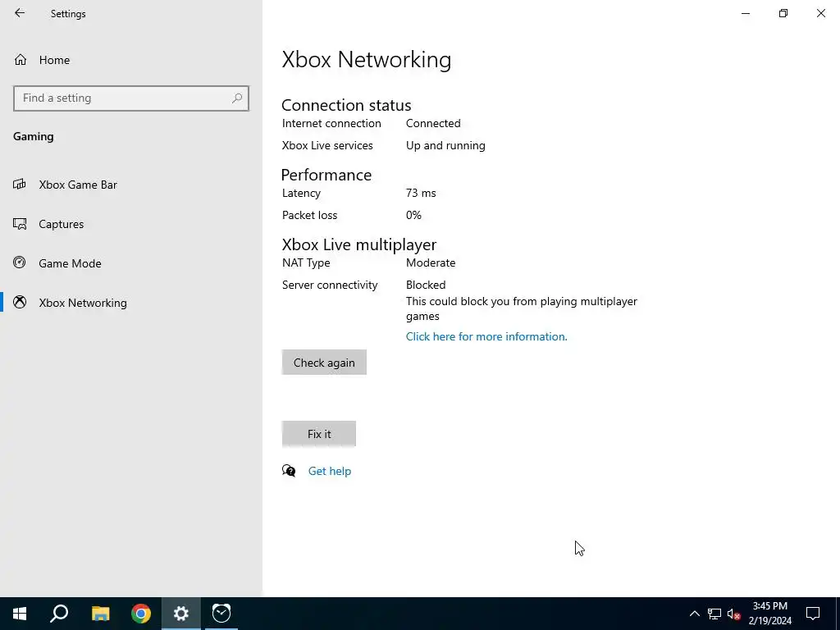Open the notification center icon
840x630 pixels.
[813, 614]
